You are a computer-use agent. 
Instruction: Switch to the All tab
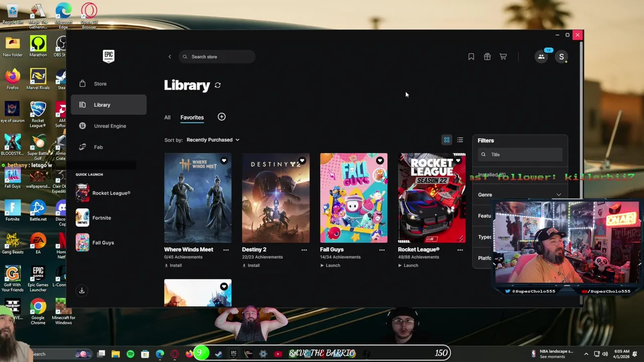pyautogui.click(x=167, y=117)
